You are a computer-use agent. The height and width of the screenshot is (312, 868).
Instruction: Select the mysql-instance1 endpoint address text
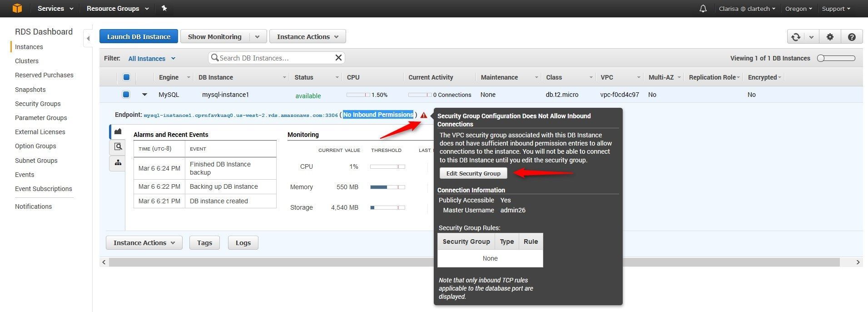pyautogui.click(x=241, y=116)
